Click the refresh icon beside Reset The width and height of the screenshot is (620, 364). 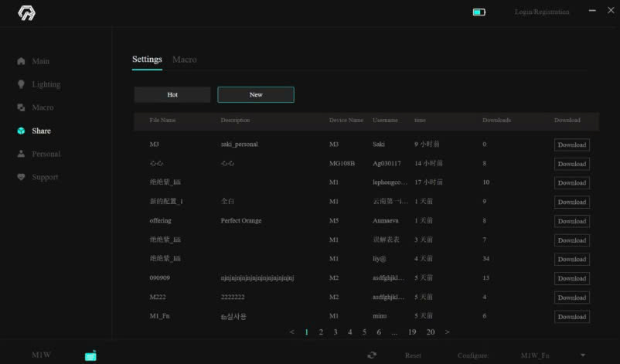coord(372,355)
